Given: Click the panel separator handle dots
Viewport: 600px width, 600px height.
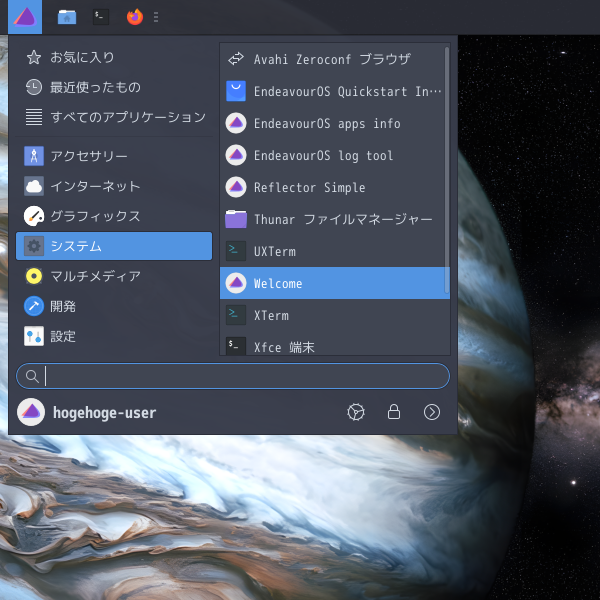Looking at the screenshot, I should pos(156,17).
